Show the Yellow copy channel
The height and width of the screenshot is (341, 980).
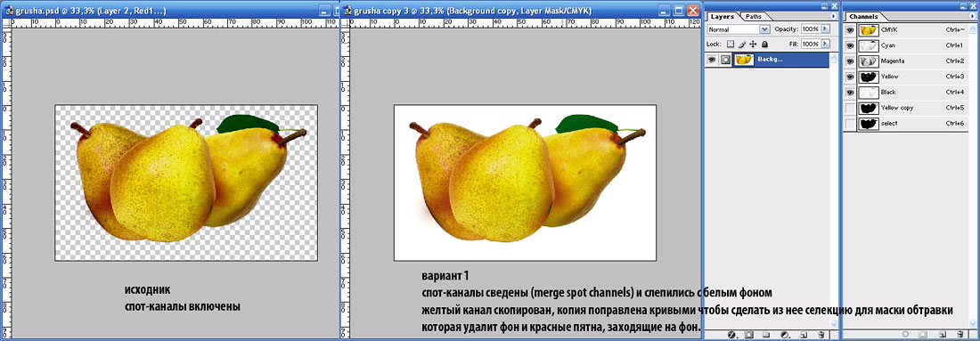click(x=849, y=108)
